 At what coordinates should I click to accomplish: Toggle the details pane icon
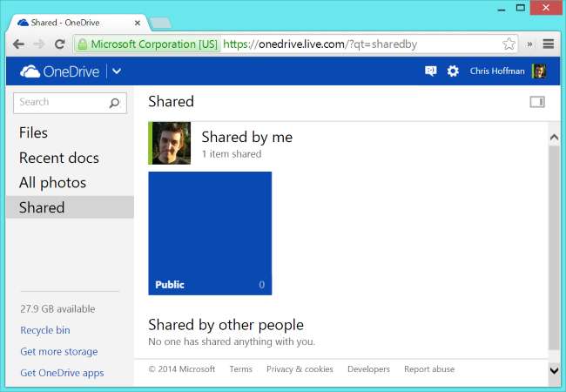point(537,102)
